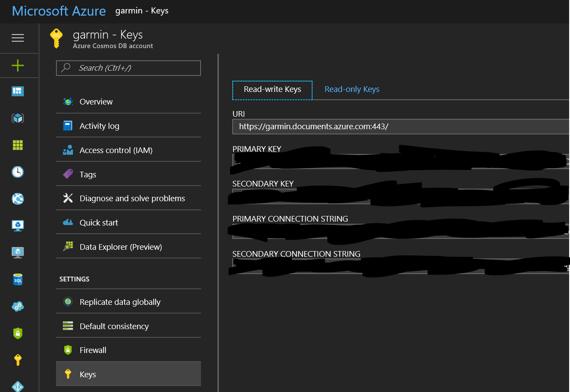
Task: Open the cube Resource groups sidebar icon
Action: (x=18, y=118)
